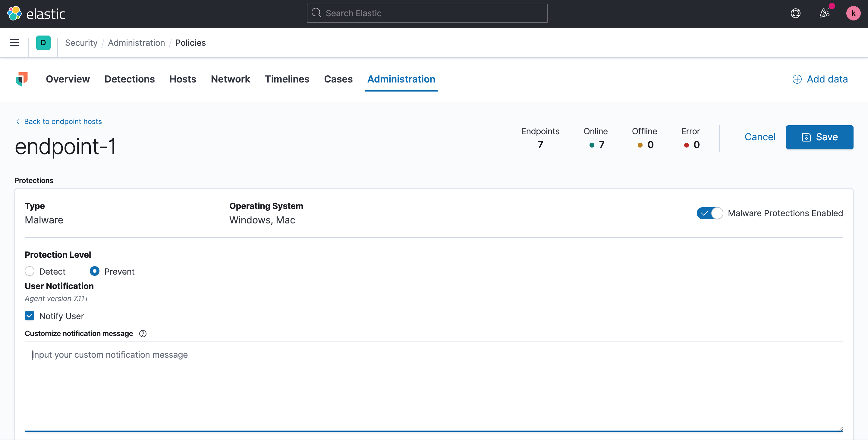Focus the Search Elastic field
The image size is (868, 442).
427,14
